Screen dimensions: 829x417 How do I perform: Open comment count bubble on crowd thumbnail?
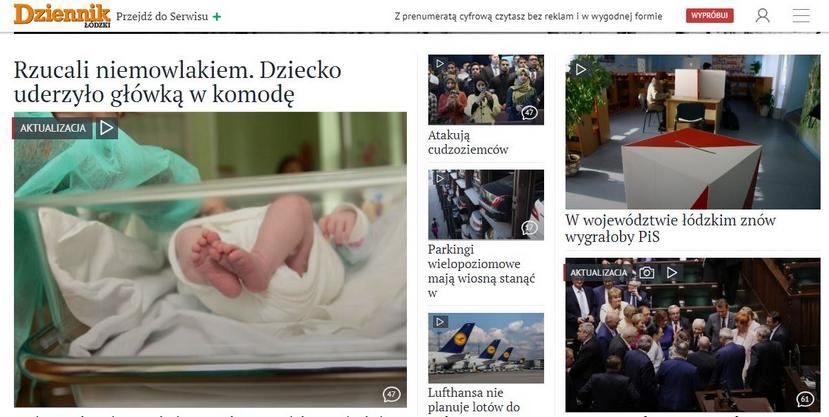coord(529,113)
